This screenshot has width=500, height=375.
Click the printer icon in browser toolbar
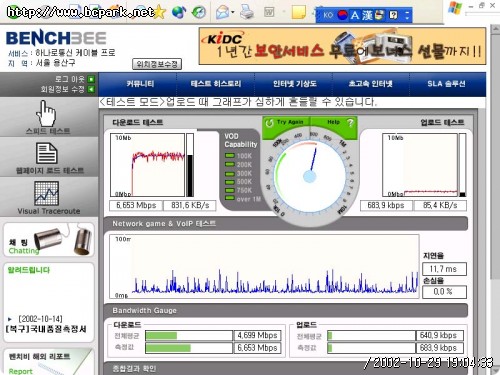point(247,12)
